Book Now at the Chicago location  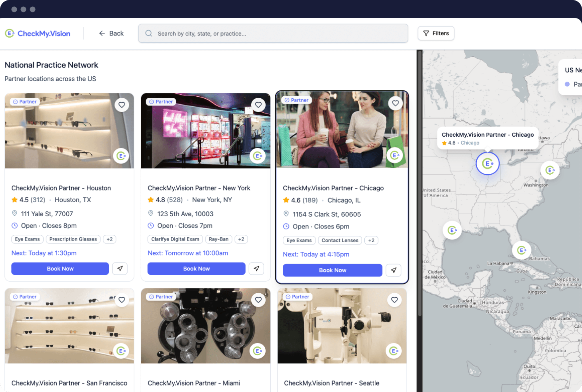tap(332, 270)
